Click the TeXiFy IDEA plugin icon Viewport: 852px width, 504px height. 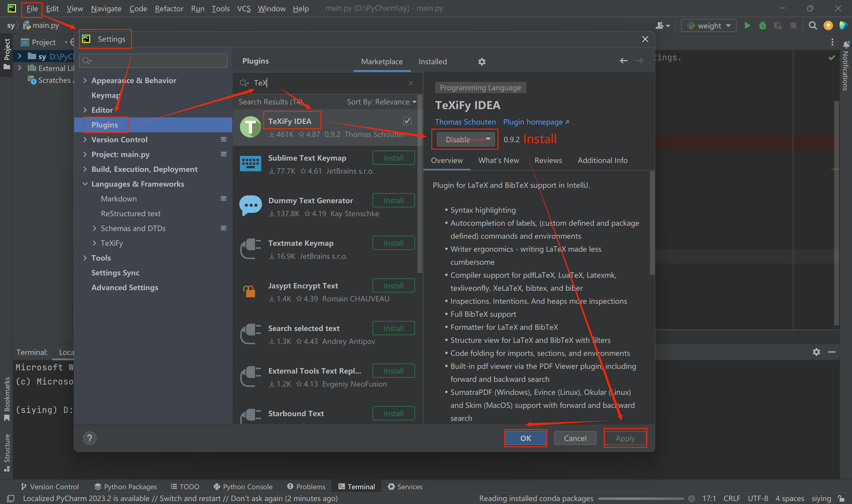[250, 127]
